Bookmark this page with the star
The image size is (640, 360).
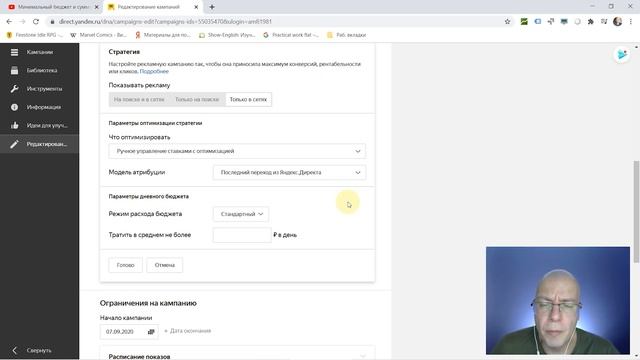pyautogui.click(x=507, y=22)
